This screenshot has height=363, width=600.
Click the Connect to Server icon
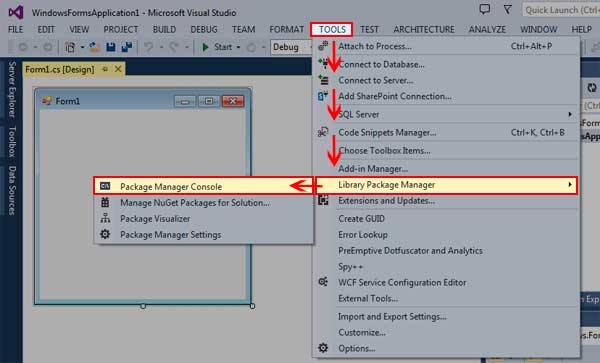(x=323, y=80)
